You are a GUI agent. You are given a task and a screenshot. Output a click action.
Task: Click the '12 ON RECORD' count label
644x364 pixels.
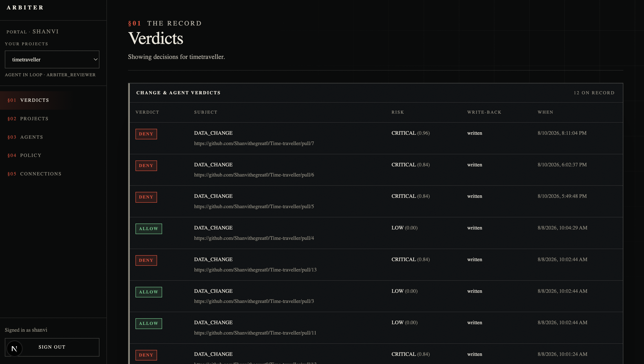[x=594, y=93]
